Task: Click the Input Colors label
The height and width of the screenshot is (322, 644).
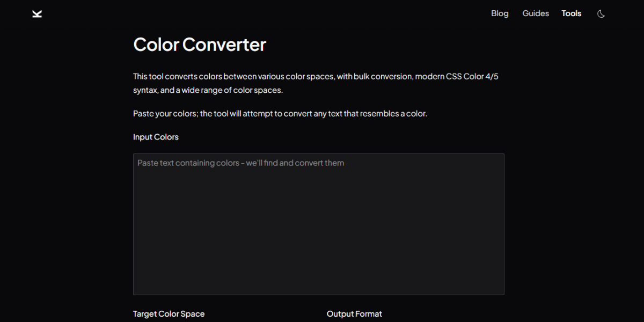Action: [x=156, y=137]
